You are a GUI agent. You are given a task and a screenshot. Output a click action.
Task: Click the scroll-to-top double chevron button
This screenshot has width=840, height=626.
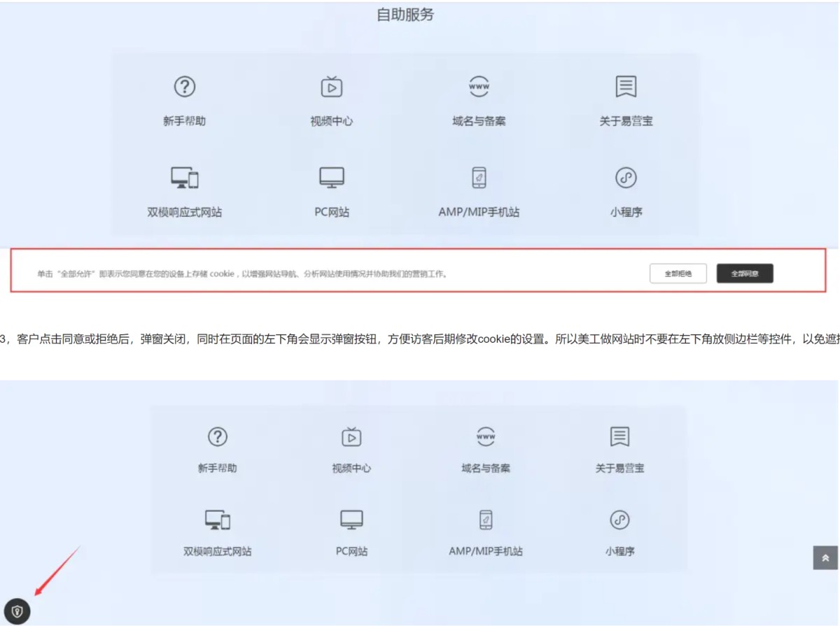tap(825, 557)
